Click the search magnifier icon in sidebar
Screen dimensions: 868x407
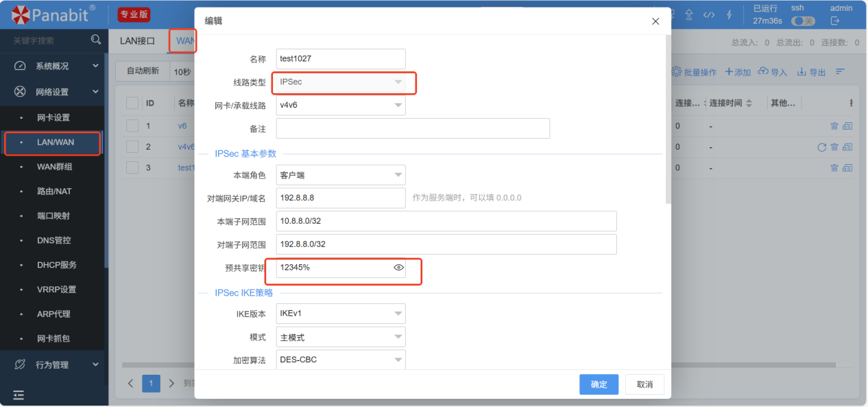[96, 40]
